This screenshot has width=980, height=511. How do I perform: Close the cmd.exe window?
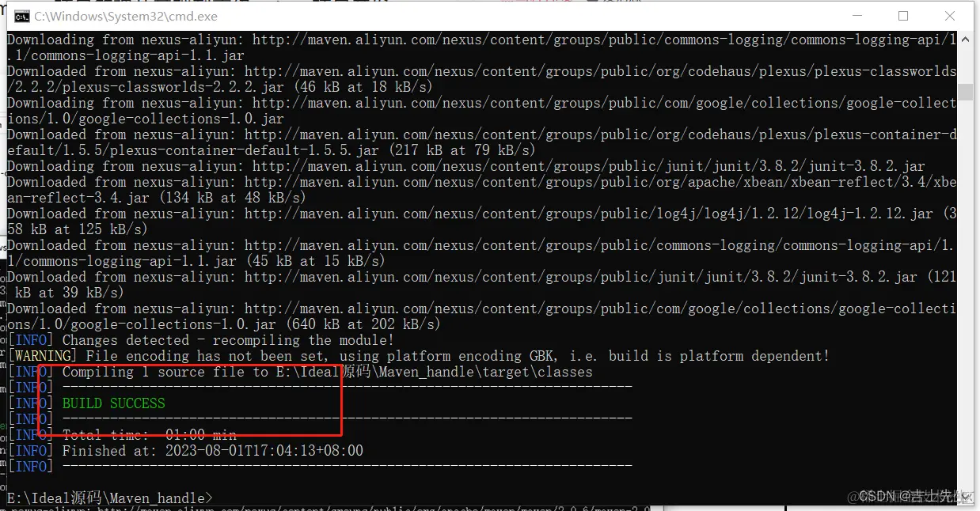pos(949,16)
